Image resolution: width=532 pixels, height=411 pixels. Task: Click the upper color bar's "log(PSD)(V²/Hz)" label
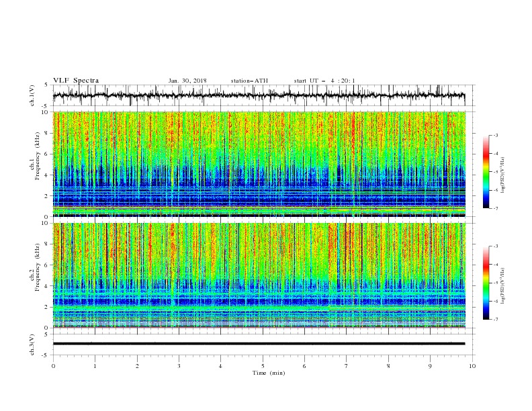[x=503, y=175]
